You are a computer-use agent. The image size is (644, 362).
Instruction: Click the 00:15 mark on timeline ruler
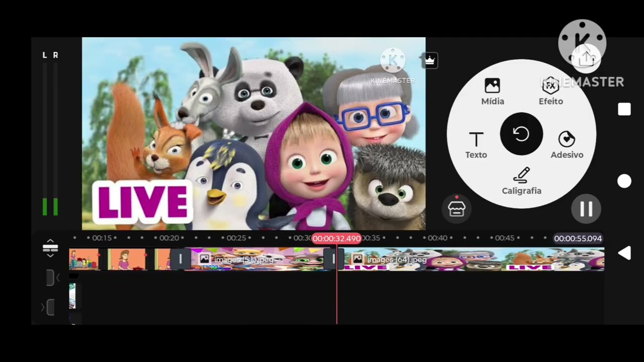[102, 238]
